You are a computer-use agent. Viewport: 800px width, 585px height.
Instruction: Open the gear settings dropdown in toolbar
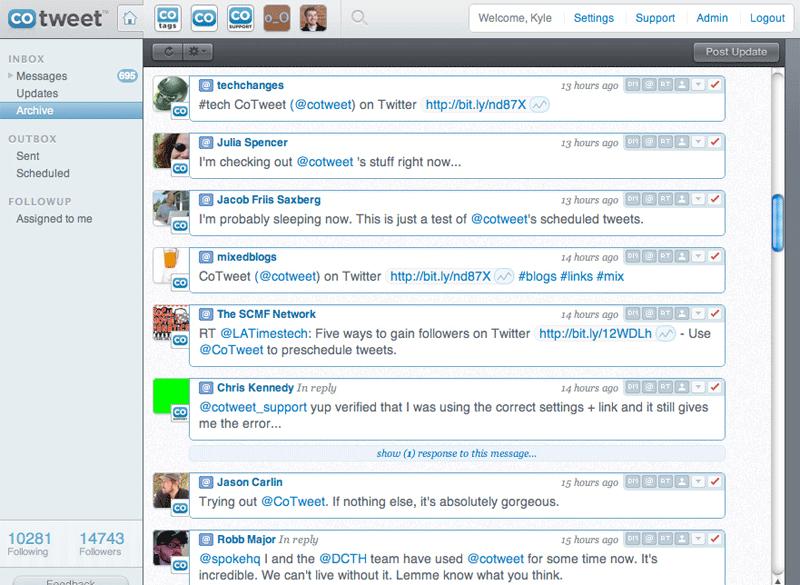[197, 52]
